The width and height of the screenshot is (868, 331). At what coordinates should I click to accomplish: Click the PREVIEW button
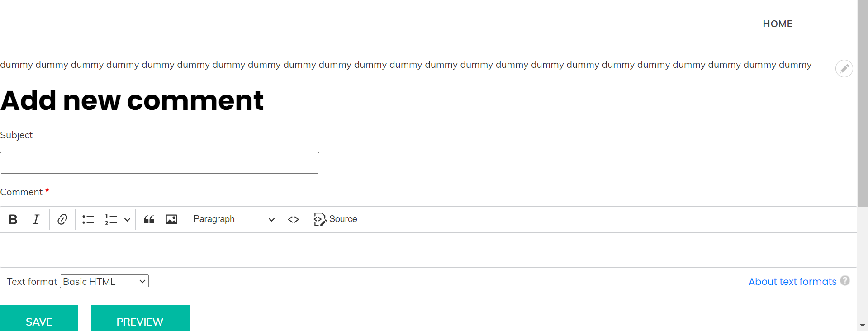(x=140, y=318)
